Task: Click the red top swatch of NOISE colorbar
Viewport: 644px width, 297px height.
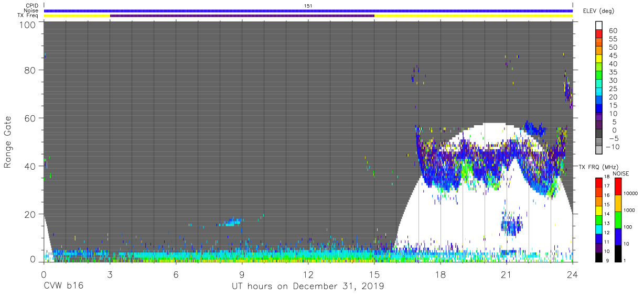Action: pyautogui.click(x=618, y=186)
